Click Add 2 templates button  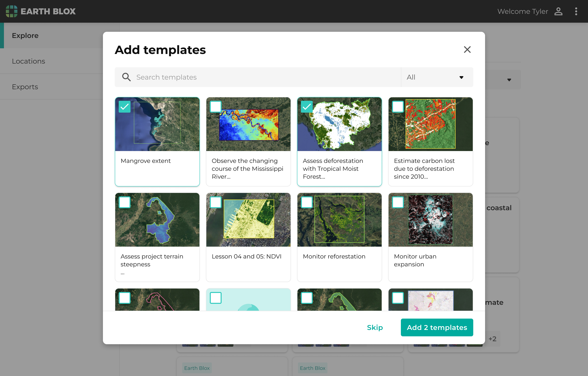point(437,327)
